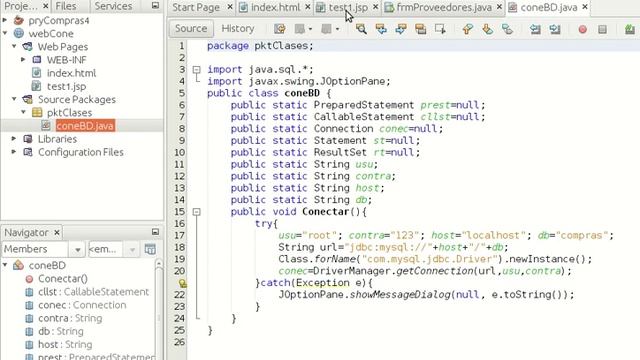This screenshot has height=360, width=640.
Task: Click Stop Macro Recording square icon
Action: click(x=602, y=29)
